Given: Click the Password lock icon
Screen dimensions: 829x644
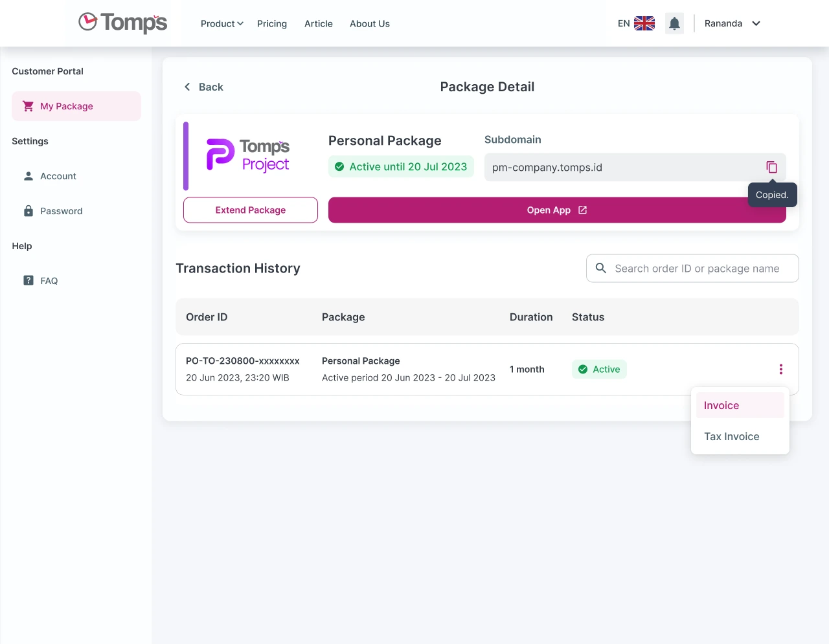Looking at the screenshot, I should pos(28,210).
